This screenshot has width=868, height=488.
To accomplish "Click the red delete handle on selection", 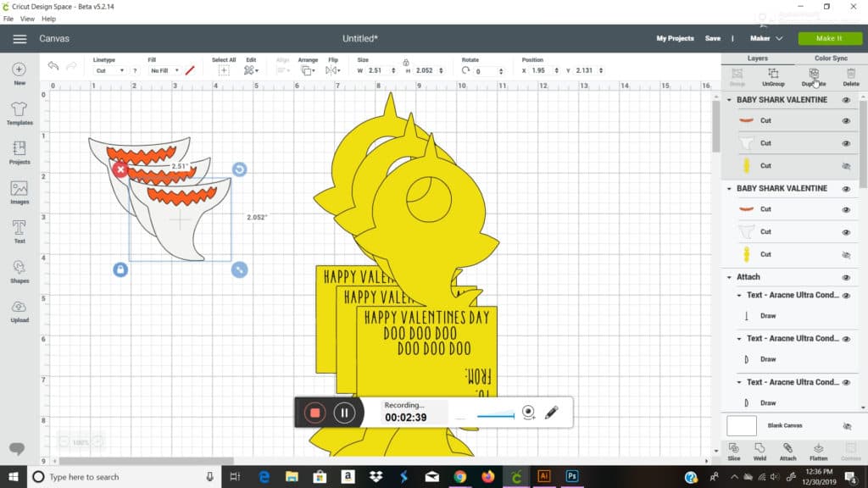I will pyautogui.click(x=120, y=169).
